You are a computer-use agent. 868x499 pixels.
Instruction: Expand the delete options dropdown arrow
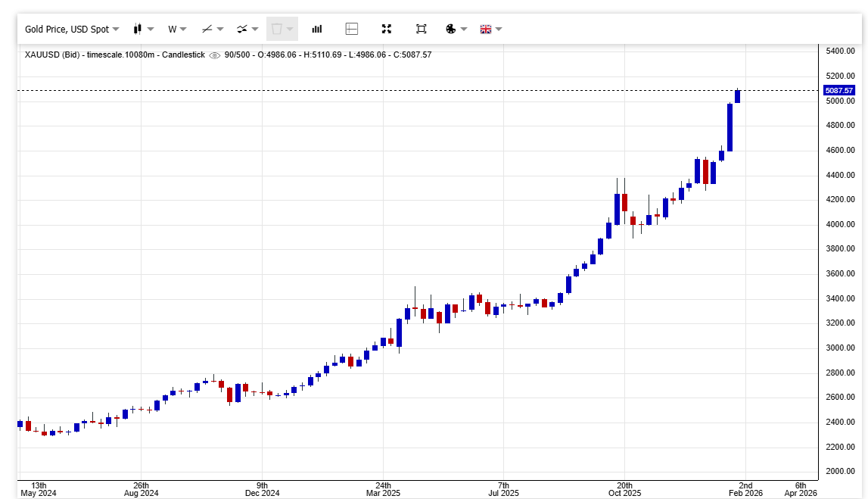pyautogui.click(x=290, y=30)
